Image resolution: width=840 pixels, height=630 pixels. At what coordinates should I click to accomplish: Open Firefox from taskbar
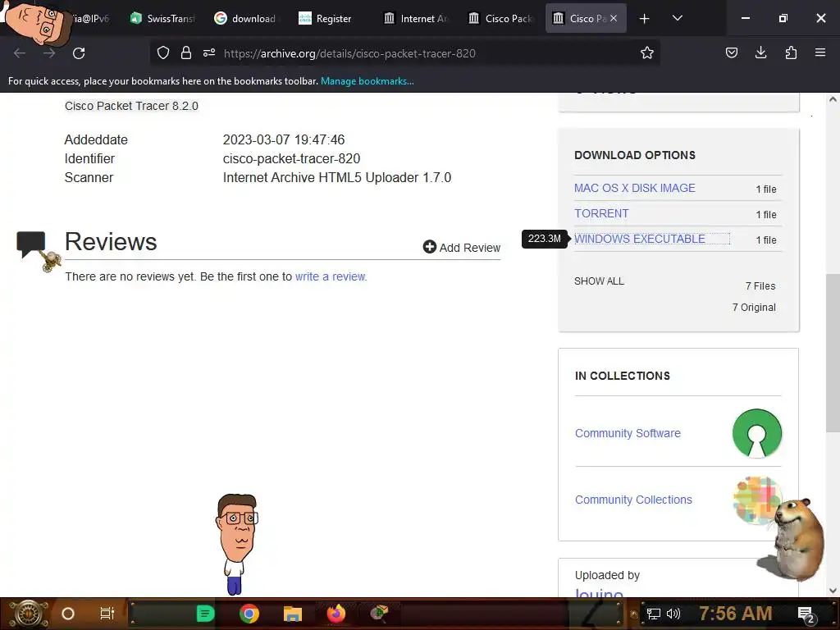(336, 614)
